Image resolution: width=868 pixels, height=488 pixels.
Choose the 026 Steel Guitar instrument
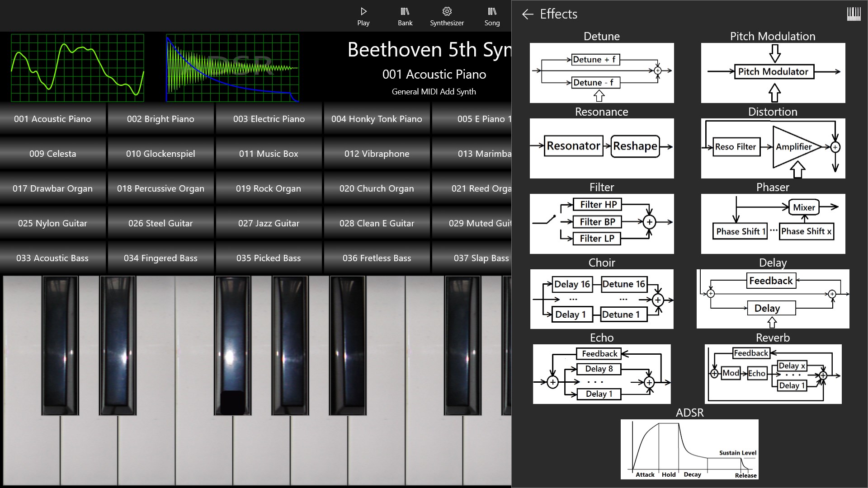[160, 223]
